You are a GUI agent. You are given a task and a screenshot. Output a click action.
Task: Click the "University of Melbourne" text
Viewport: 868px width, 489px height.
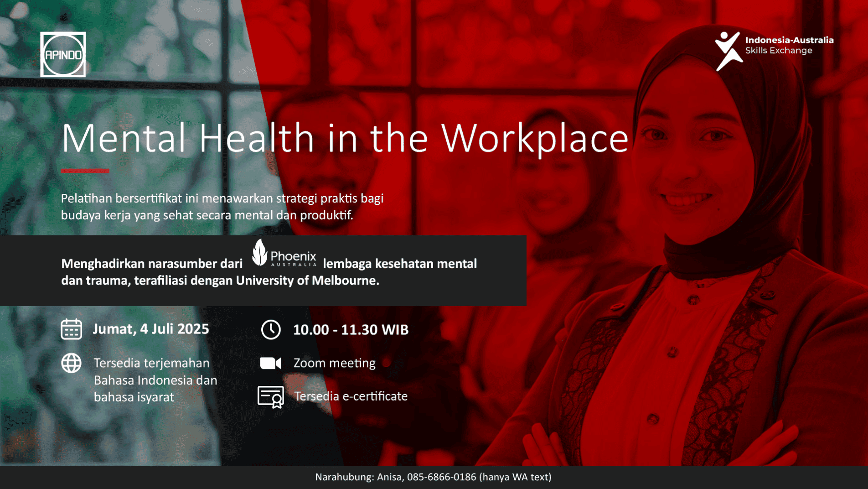pyautogui.click(x=307, y=281)
